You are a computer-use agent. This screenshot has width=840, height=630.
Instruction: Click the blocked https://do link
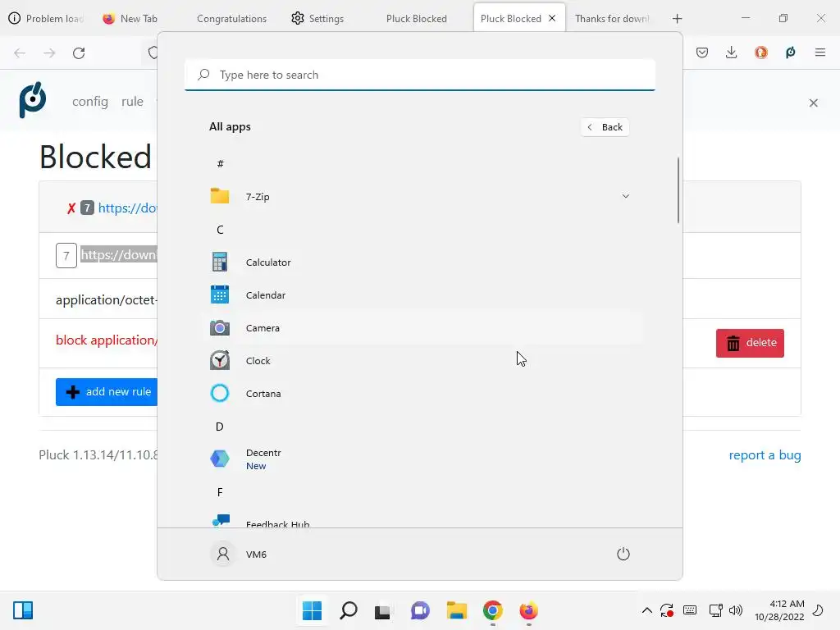(127, 208)
